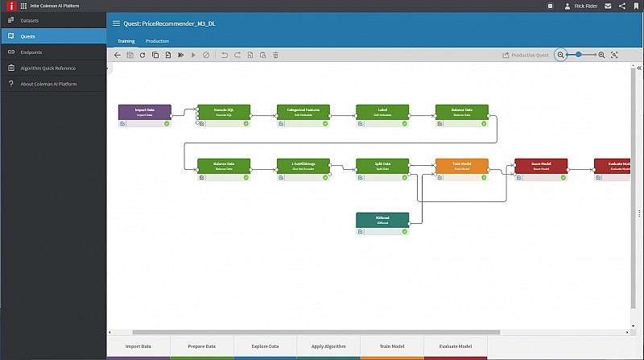644x360 pixels.
Task: Click the share icon in the header
Action: tap(622, 6)
